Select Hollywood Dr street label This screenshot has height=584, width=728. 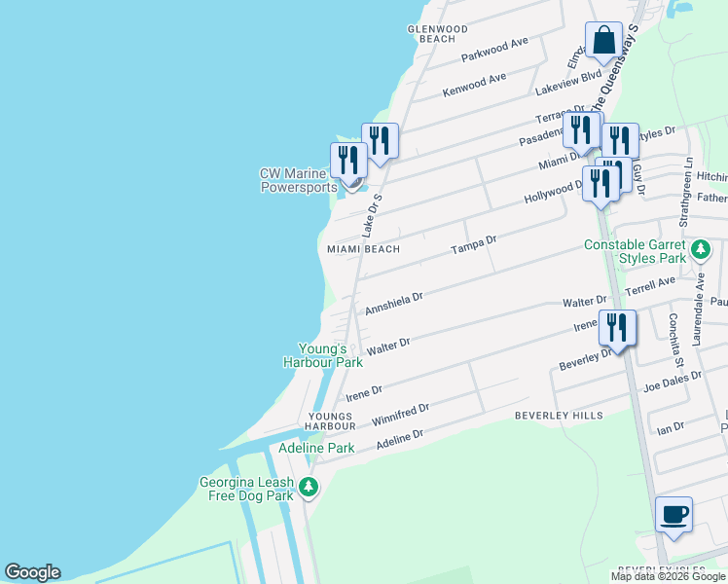point(552,193)
